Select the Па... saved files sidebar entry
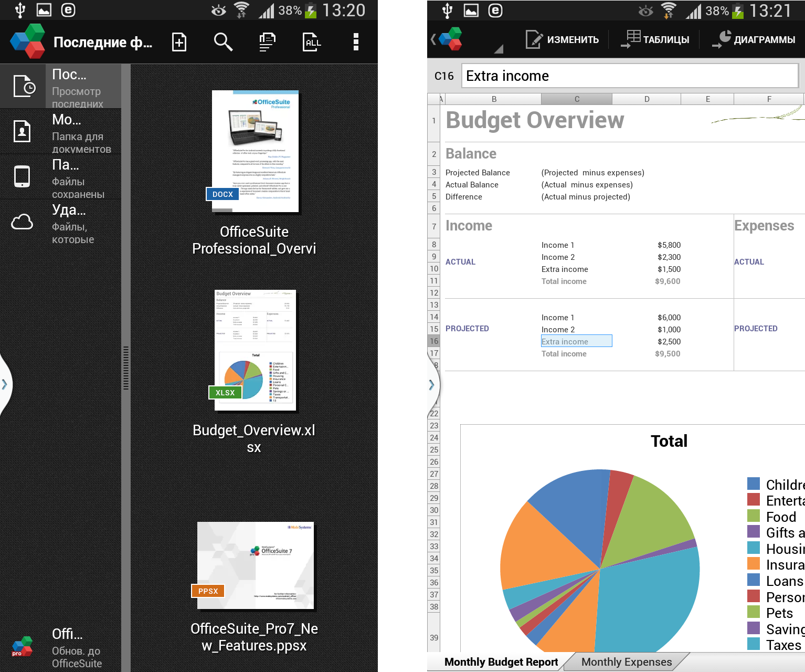805x672 pixels. coord(61,176)
